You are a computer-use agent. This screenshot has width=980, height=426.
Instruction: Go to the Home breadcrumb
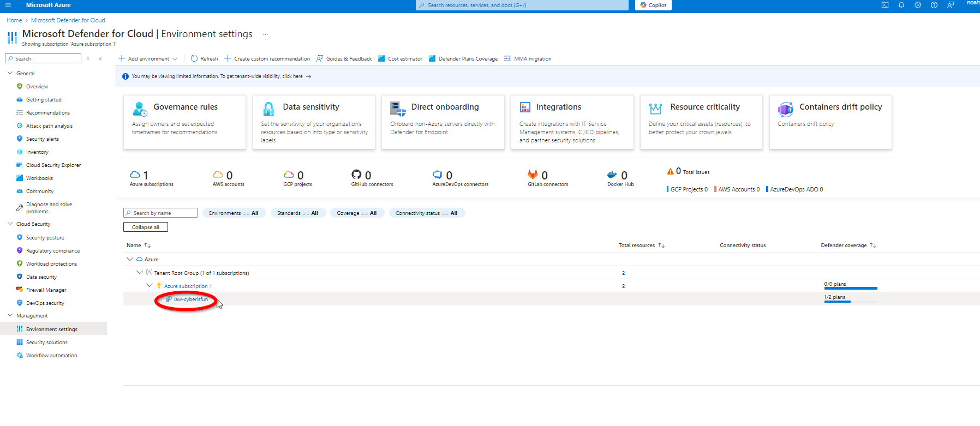pyautogui.click(x=14, y=20)
